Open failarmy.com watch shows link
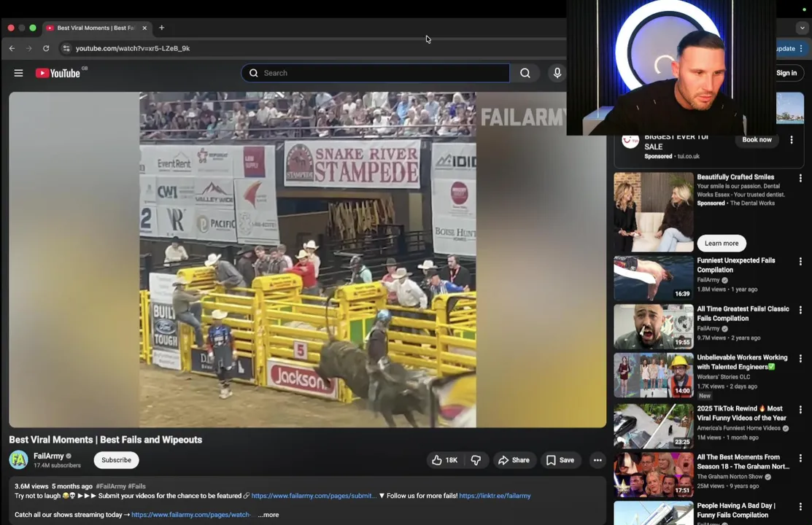 [x=191, y=515]
